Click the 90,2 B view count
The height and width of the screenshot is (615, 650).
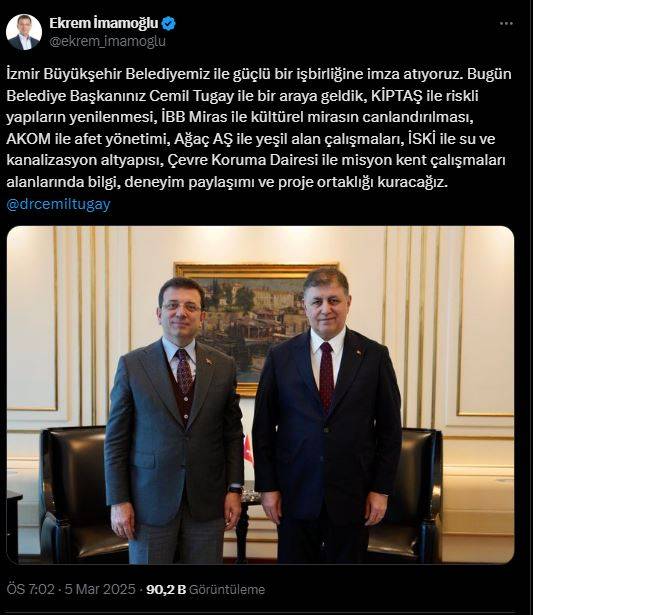coord(165,590)
